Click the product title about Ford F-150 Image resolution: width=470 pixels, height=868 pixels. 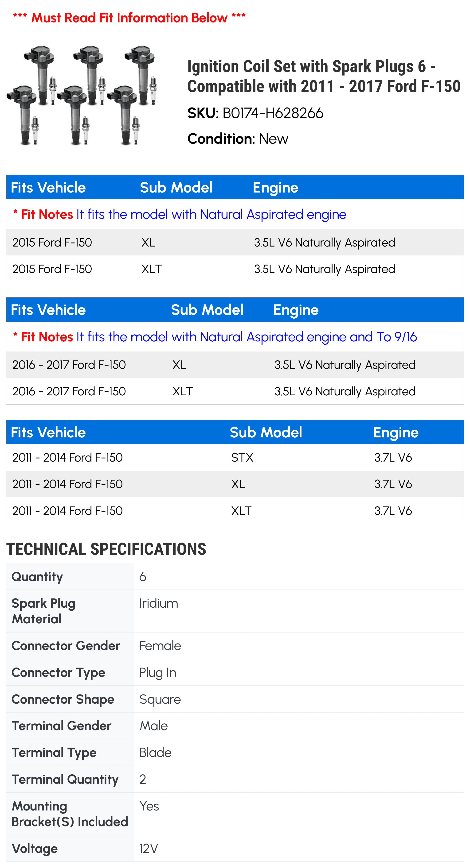pos(324,76)
